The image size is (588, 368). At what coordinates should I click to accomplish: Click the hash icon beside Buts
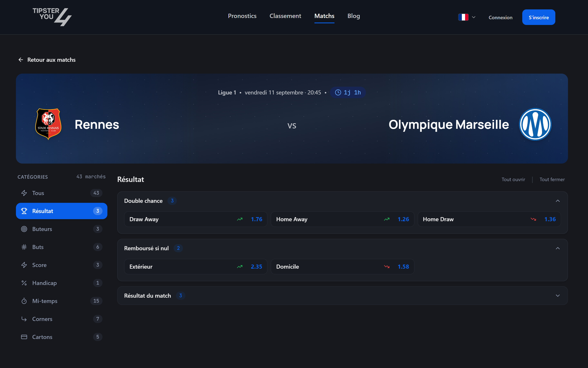24,247
